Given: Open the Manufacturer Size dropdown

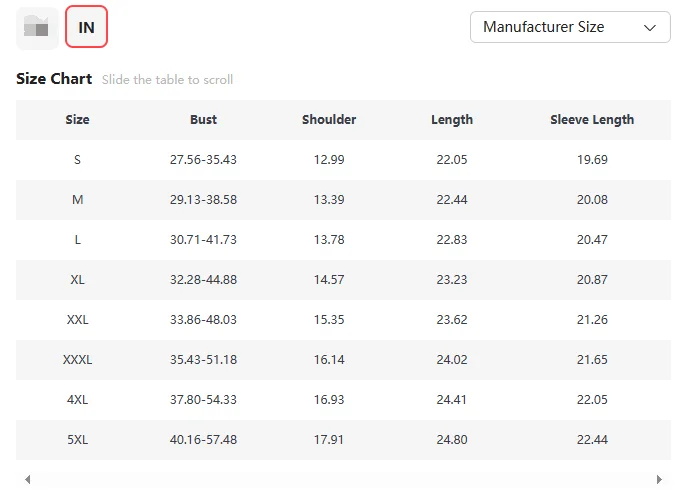Looking at the screenshot, I should click(569, 27).
